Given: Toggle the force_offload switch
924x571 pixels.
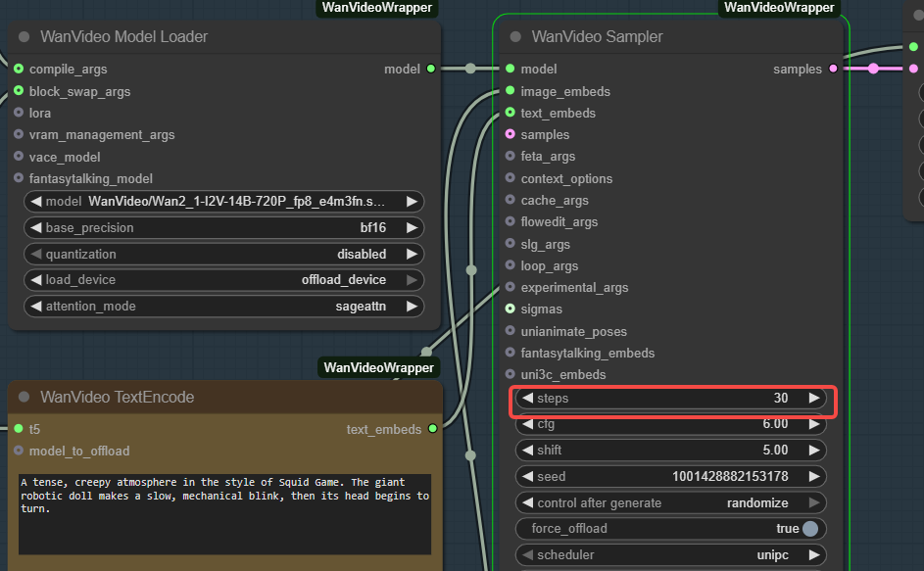Looking at the screenshot, I should pos(811,529).
